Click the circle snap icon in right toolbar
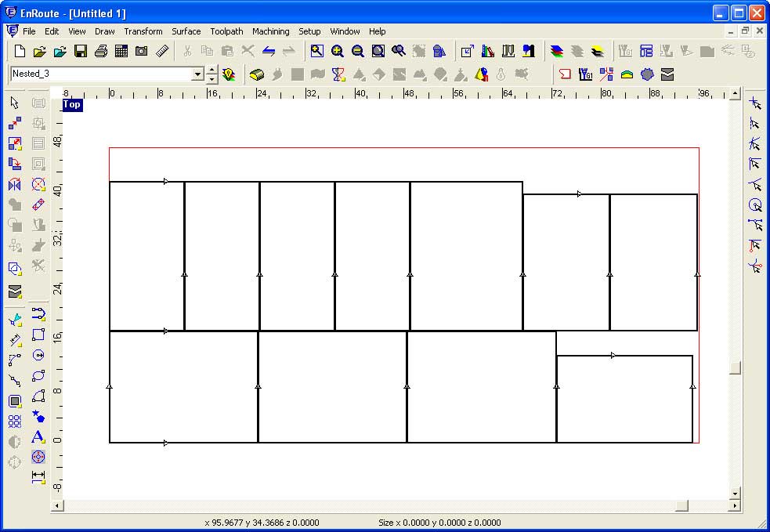This screenshot has width=770, height=532. (755, 204)
